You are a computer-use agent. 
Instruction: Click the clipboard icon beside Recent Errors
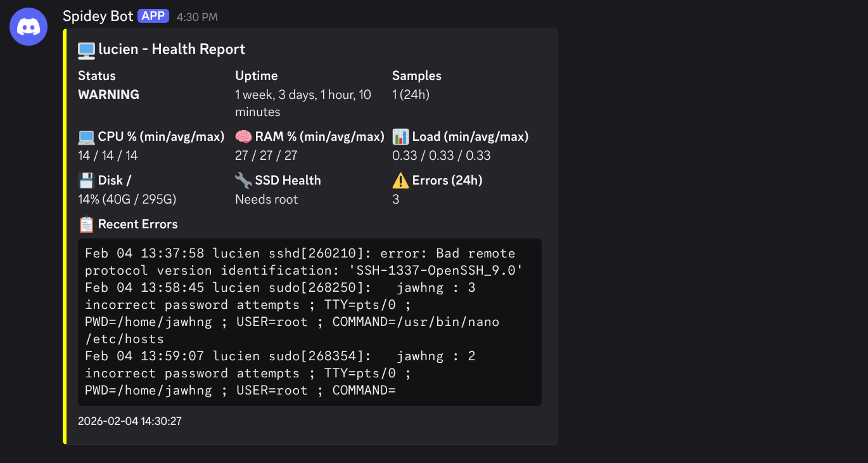pyautogui.click(x=86, y=224)
